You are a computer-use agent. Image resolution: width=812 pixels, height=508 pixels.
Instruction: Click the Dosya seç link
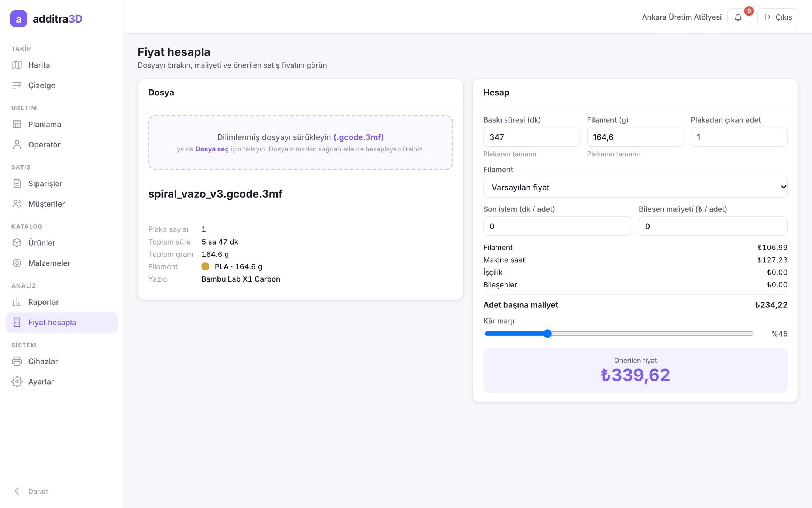[212, 149]
